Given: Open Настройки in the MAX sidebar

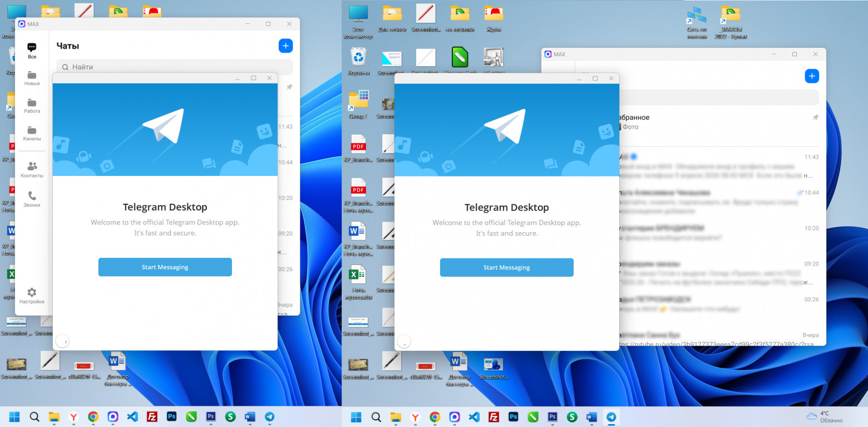Looking at the screenshot, I should coord(32,296).
